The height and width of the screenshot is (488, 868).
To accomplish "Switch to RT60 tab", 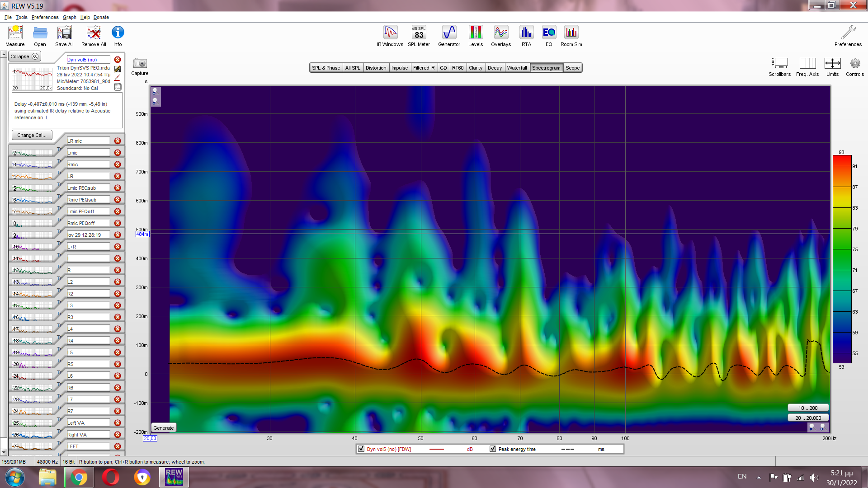I will (x=458, y=68).
